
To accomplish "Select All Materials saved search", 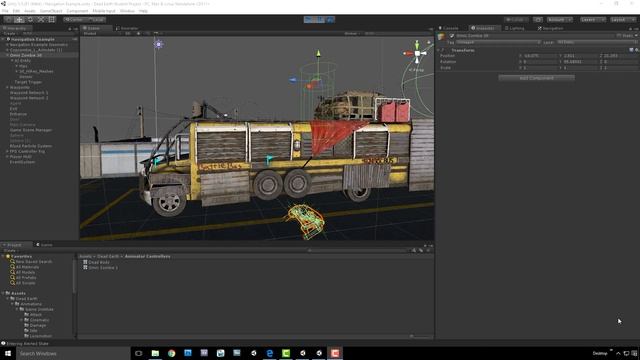I will 27,267.
